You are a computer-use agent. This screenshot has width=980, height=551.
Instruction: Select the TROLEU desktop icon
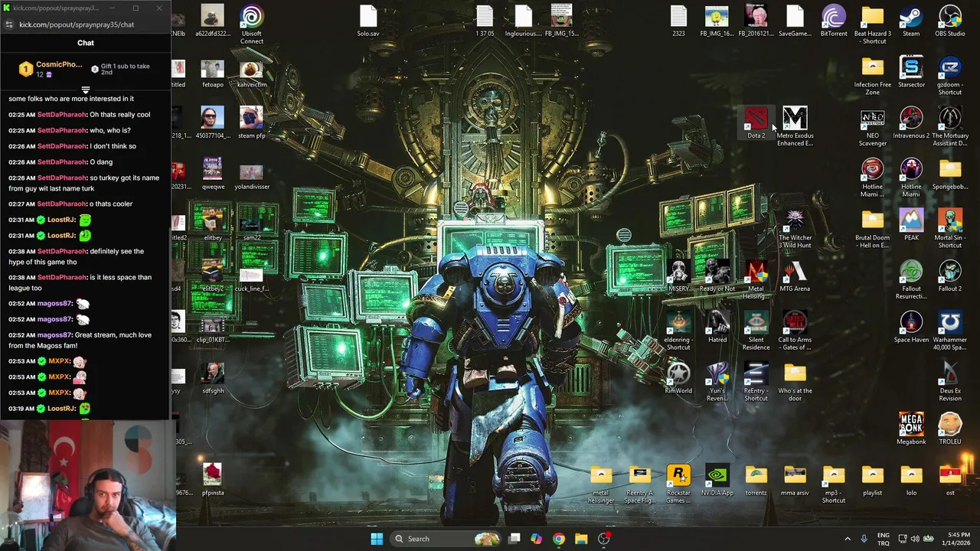[x=950, y=429]
